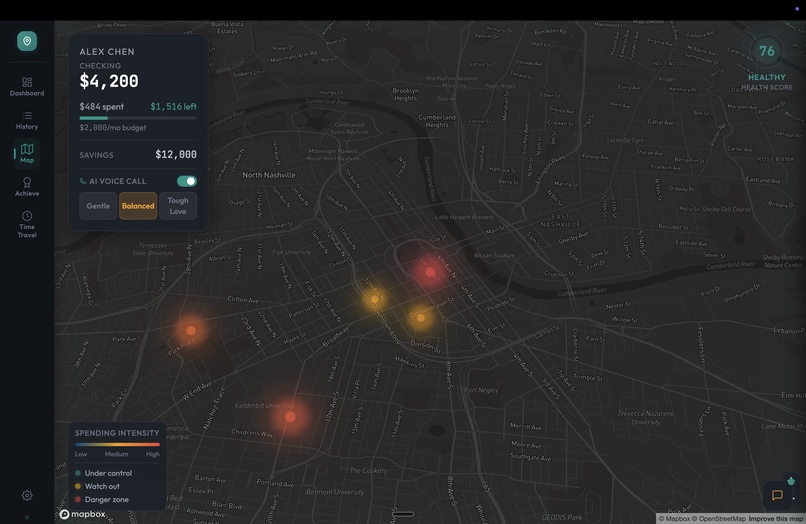Select the Tough Love tone option
The image size is (806, 524).
point(178,206)
